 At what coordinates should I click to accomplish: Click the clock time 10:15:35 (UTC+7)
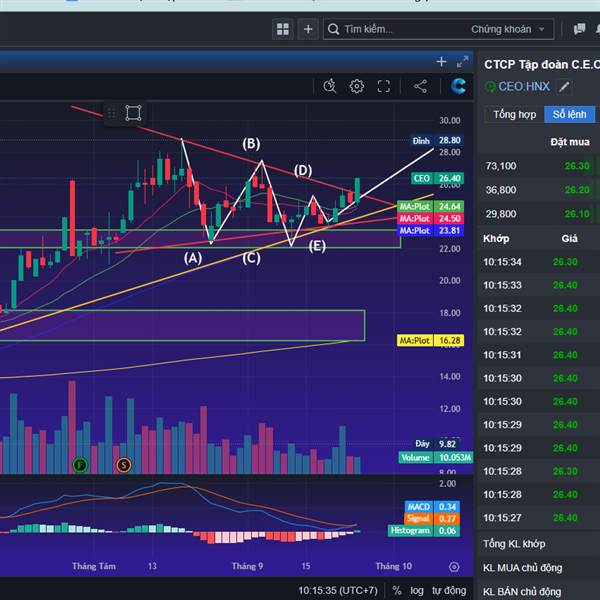338,590
